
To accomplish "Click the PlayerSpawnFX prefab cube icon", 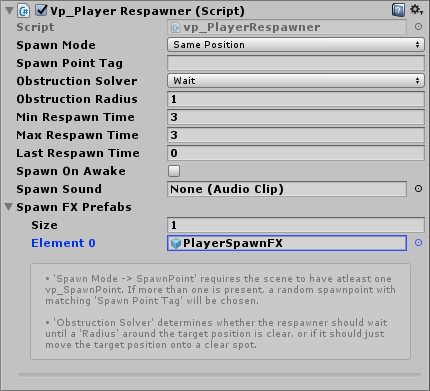I will (x=176, y=243).
